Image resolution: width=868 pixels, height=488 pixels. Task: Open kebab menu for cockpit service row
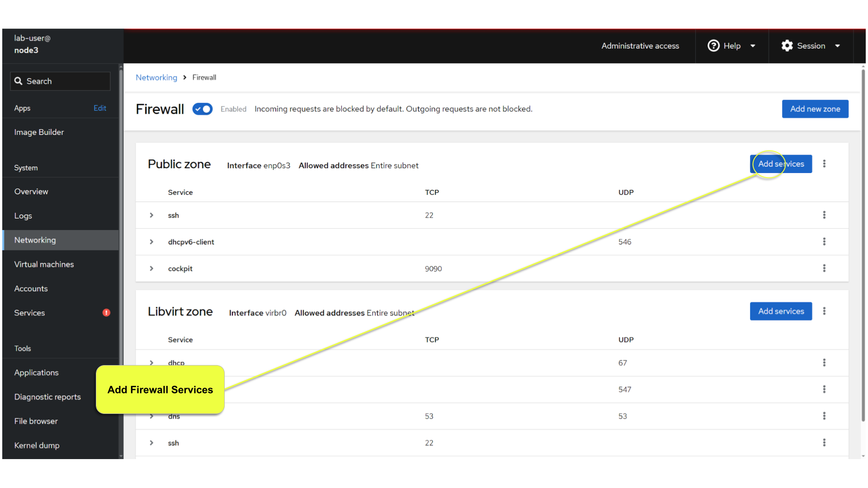click(x=824, y=268)
